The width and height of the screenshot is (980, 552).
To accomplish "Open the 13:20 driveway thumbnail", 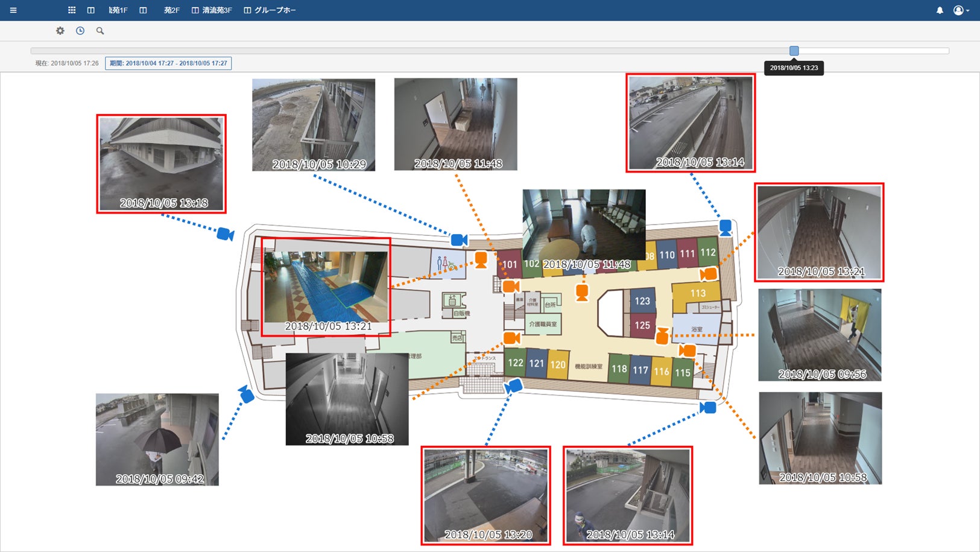I will pyautogui.click(x=486, y=495).
